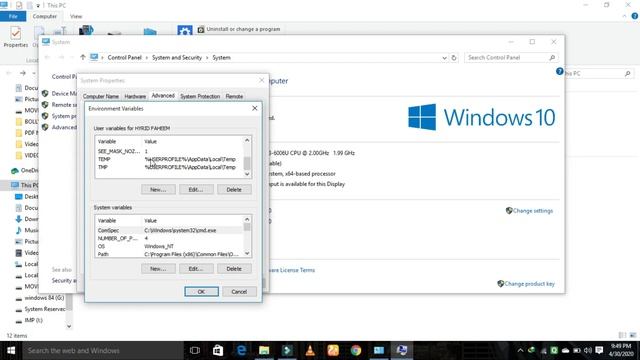Select the TMP user variable row
Viewport: 640px width, 360px height.
(169, 167)
